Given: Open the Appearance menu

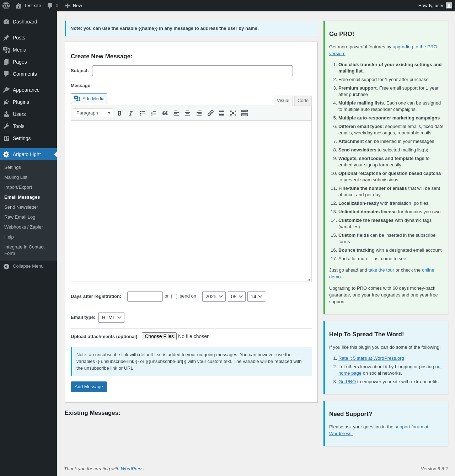Looking at the screenshot, I should click(28, 90).
